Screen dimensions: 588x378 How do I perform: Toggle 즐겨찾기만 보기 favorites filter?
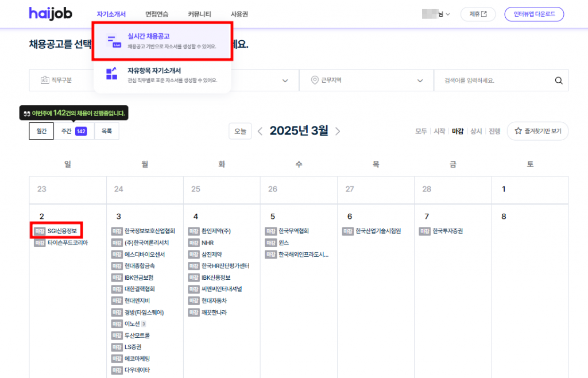click(537, 131)
